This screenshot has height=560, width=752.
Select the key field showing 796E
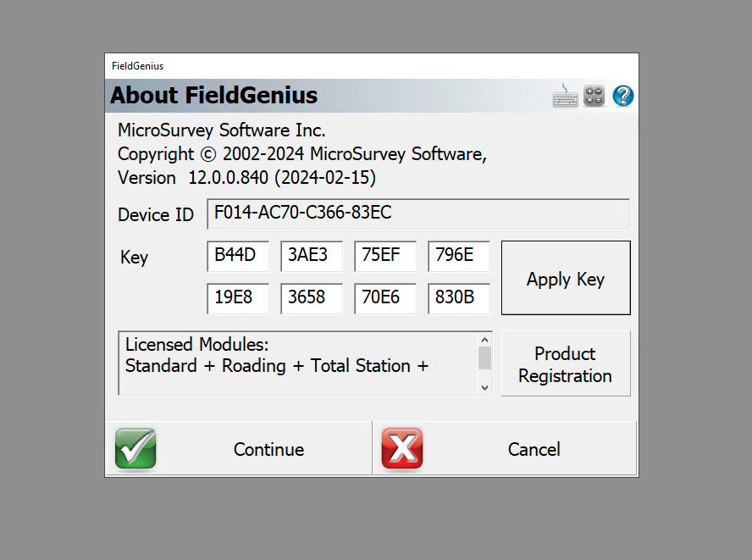tap(459, 256)
